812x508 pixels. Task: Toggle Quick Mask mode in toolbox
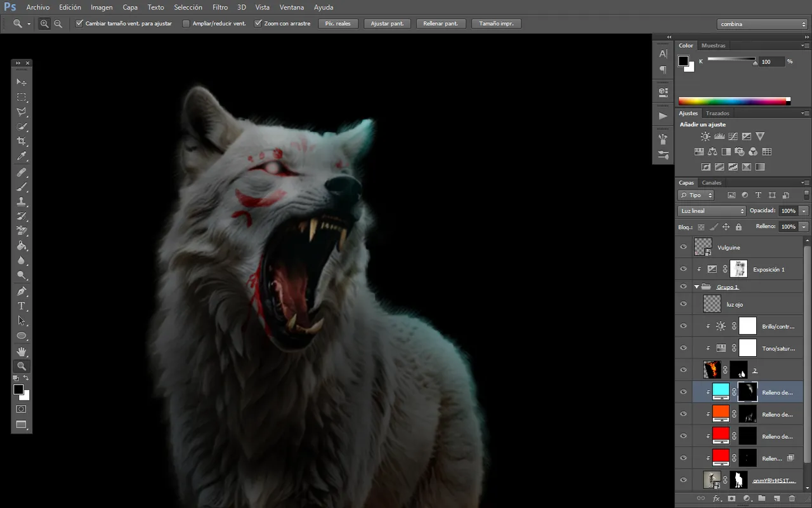pyautogui.click(x=21, y=410)
